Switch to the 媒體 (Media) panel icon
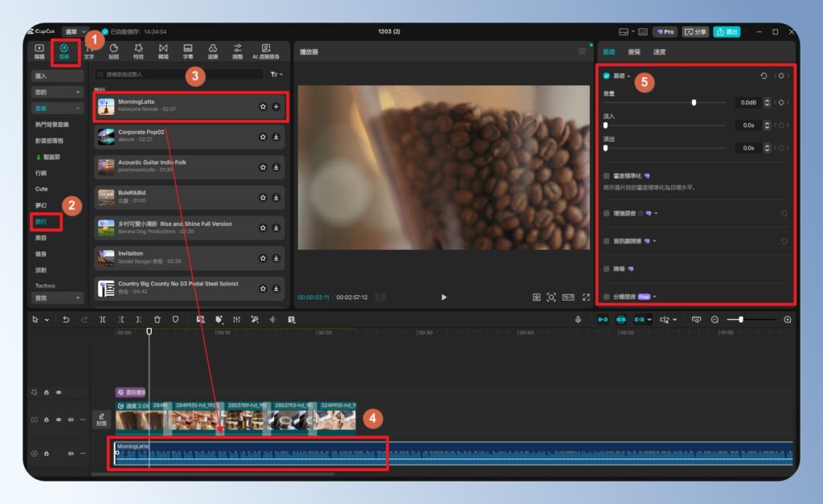The width and height of the screenshot is (823, 504). [x=38, y=50]
